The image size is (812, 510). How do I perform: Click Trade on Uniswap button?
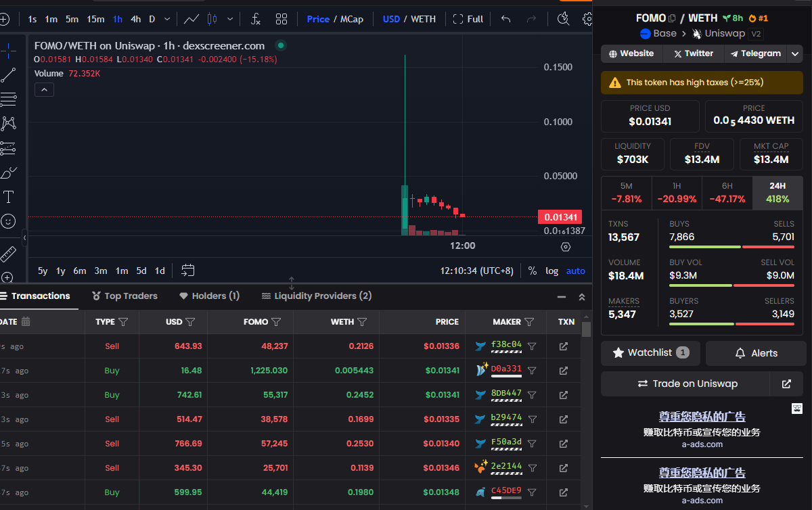point(685,384)
